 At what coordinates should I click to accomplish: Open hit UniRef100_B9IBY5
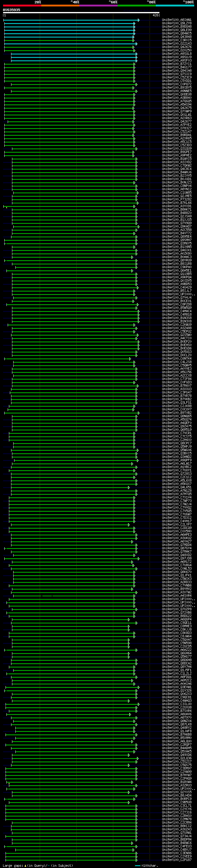click(x=176, y=88)
